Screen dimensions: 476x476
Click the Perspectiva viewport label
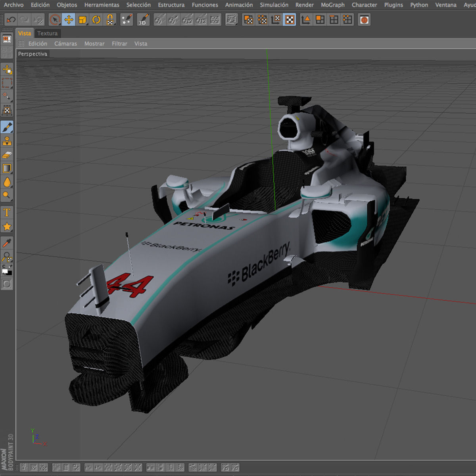(x=33, y=54)
